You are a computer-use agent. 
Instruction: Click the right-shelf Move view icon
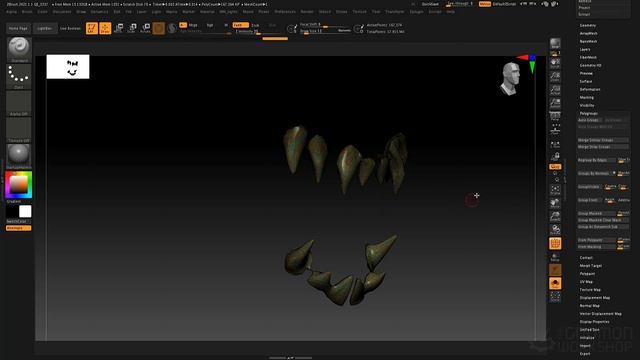[555, 203]
